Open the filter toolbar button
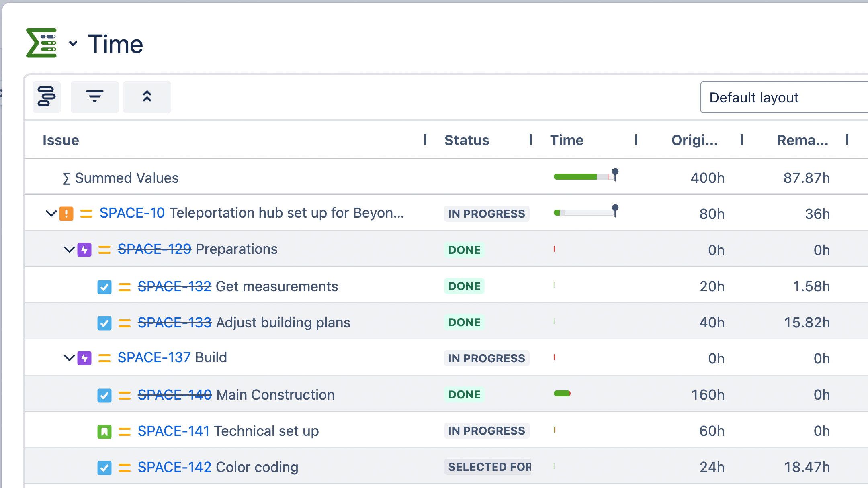The width and height of the screenshot is (868, 488). (95, 97)
